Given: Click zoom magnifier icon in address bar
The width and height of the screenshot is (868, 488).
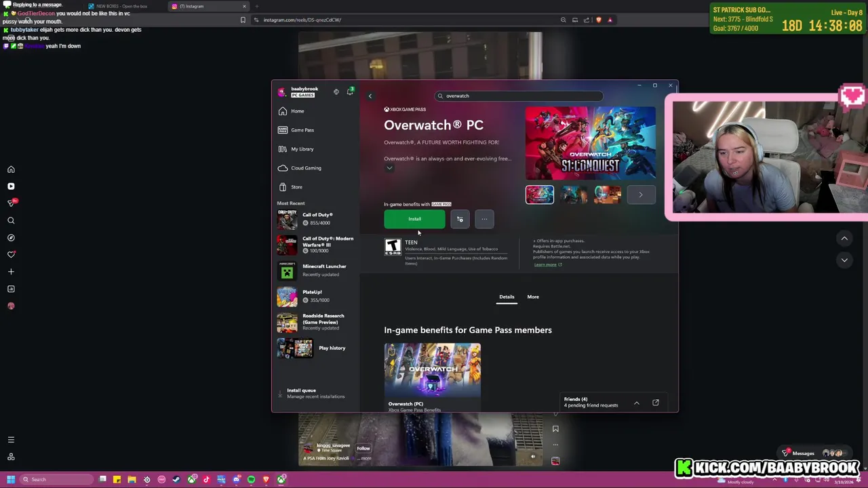Looking at the screenshot, I should click(563, 20).
